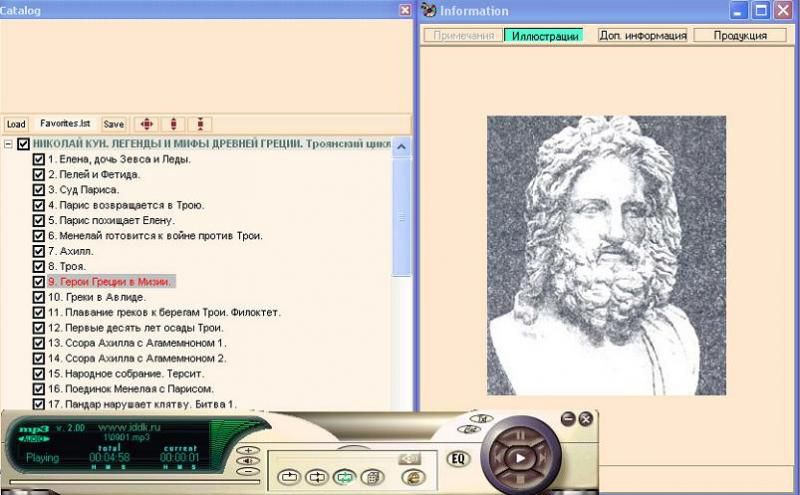Toggle checkbox for track 7 Ахилл

click(39, 251)
